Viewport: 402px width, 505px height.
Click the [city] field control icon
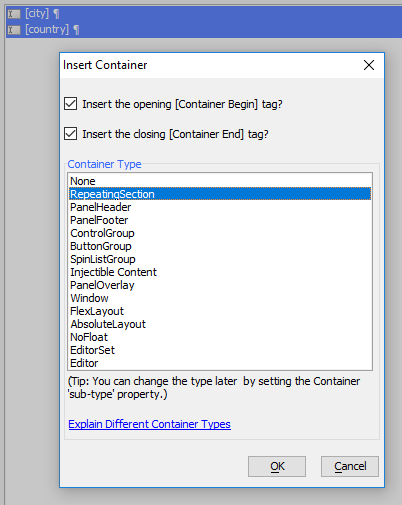tap(14, 14)
